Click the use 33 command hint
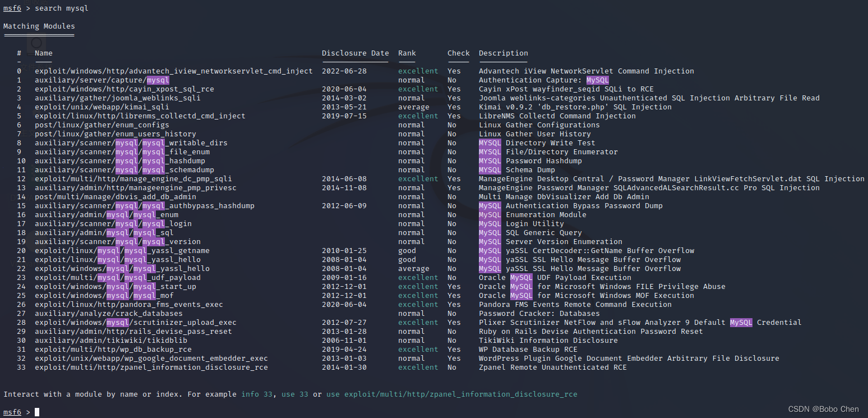This screenshot has height=418, width=868. [x=294, y=394]
